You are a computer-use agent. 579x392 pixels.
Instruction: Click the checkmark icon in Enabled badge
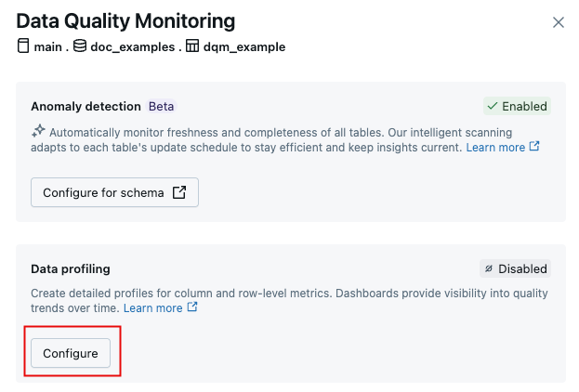click(493, 106)
